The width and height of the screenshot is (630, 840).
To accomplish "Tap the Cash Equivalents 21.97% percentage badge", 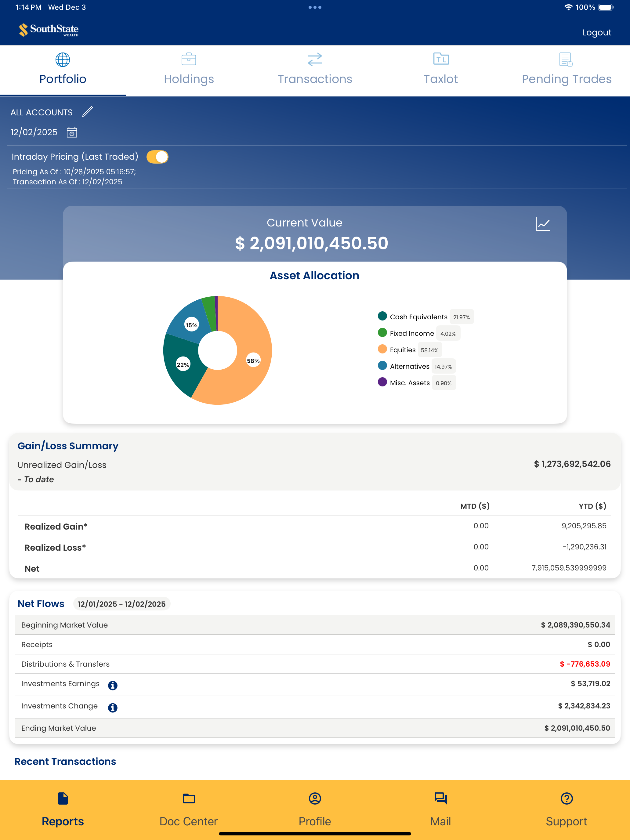I will tap(462, 317).
